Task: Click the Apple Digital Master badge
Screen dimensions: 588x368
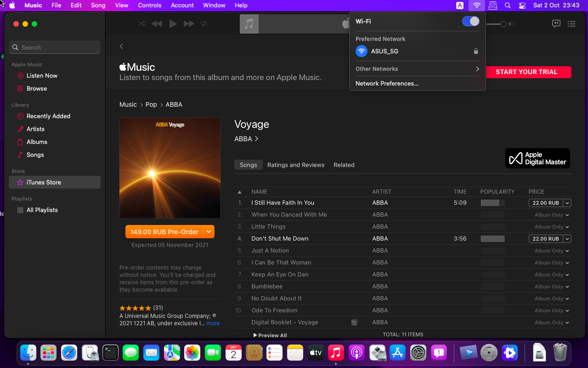Action: click(x=537, y=158)
